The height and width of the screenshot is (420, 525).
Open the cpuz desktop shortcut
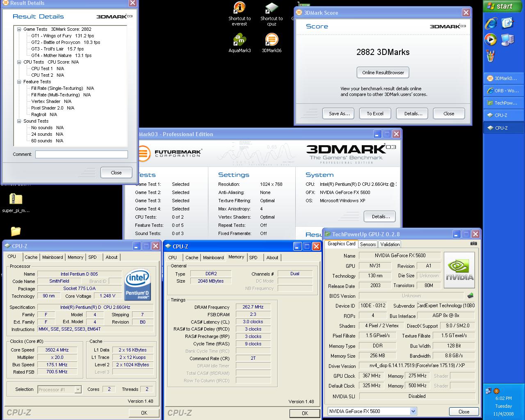click(x=272, y=14)
